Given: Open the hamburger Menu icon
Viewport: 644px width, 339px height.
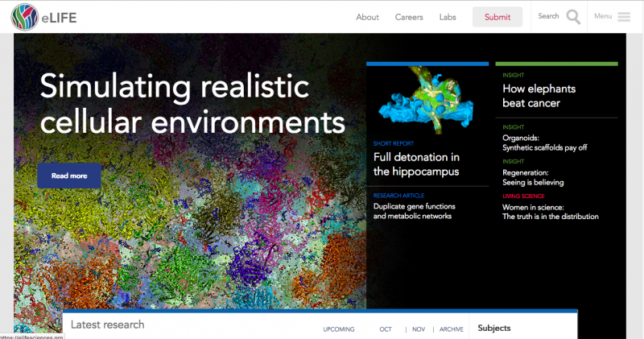Looking at the screenshot, I should point(624,17).
